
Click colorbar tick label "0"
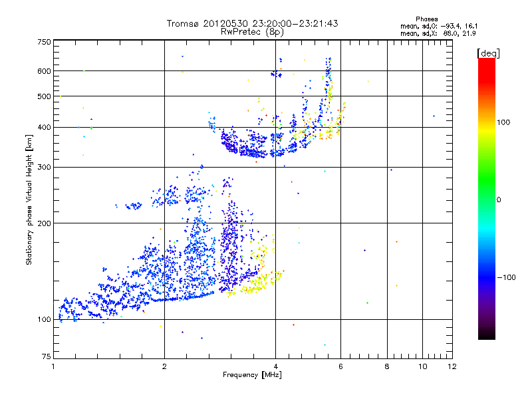[x=499, y=200]
